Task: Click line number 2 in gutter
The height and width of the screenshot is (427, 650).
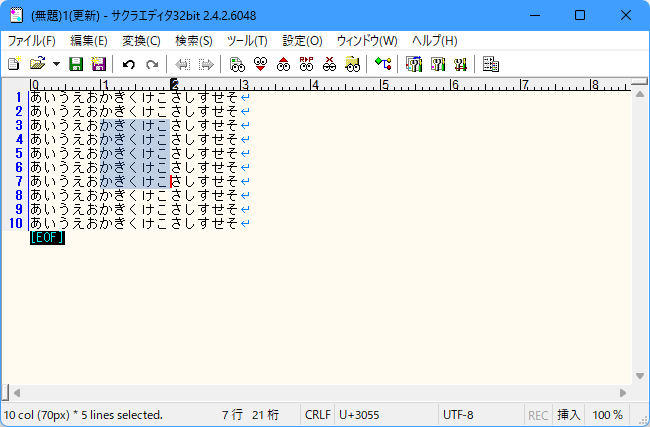Action: point(19,111)
